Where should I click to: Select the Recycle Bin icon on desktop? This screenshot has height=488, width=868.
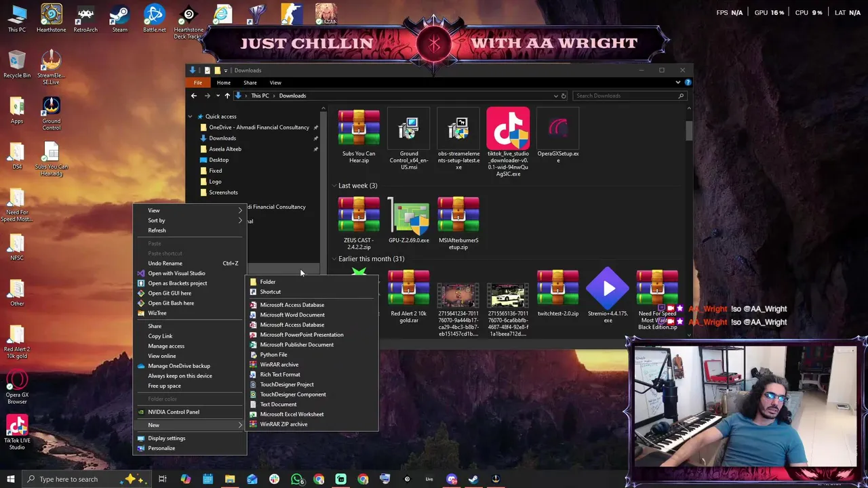tap(17, 64)
